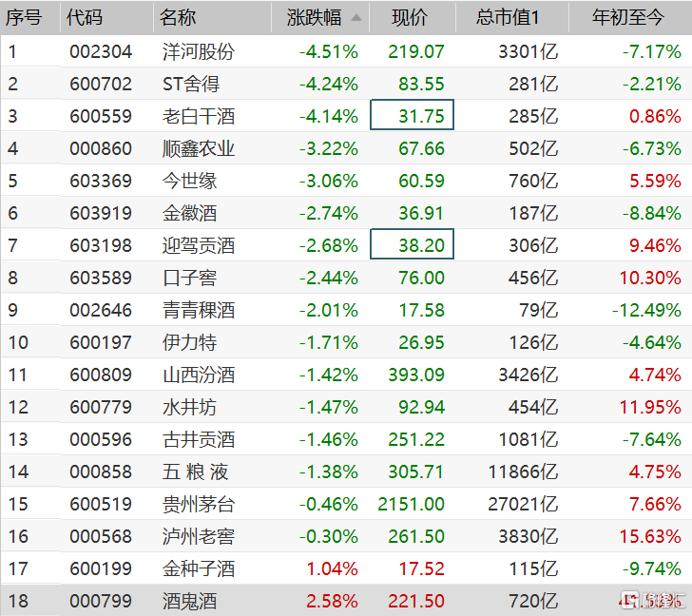Viewport: 692px width, 616px height.
Task: Select stock name 今世缘
Action: tap(190, 181)
